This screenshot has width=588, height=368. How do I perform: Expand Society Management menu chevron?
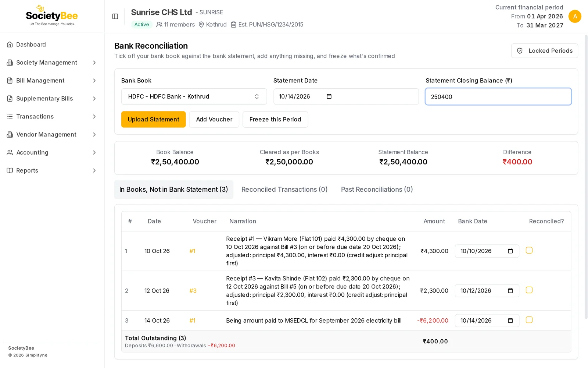pos(94,63)
